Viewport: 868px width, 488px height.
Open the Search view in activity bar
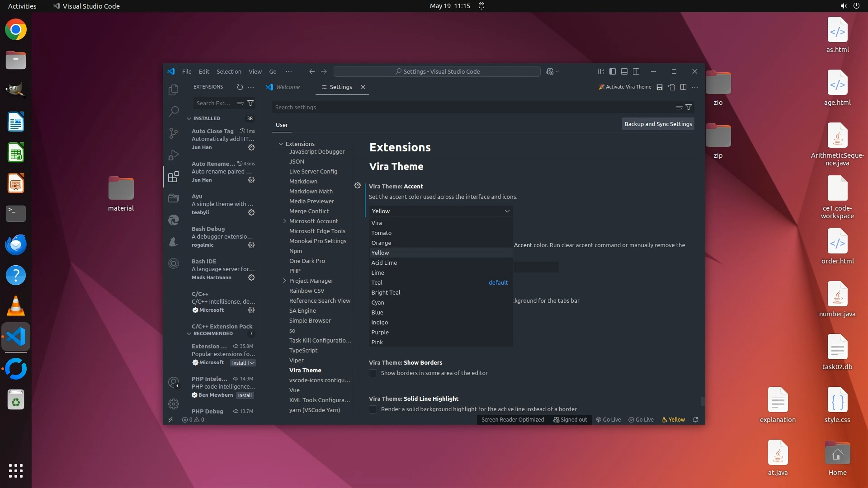tap(174, 111)
